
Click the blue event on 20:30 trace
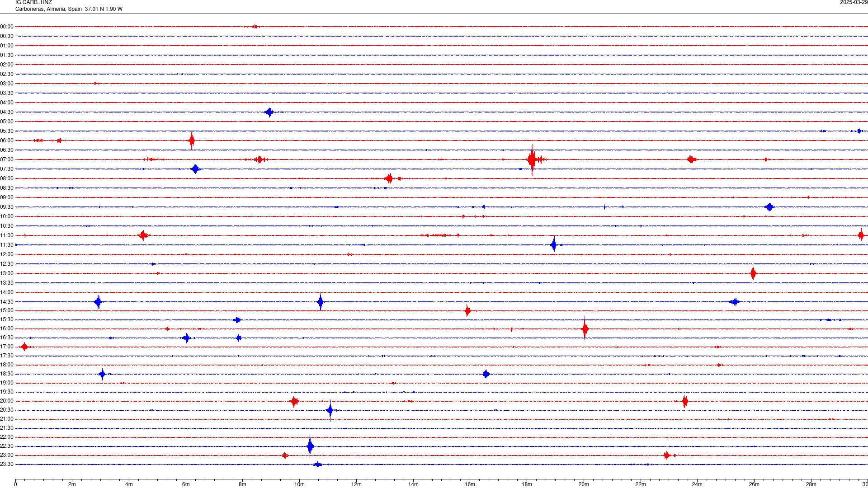pyautogui.click(x=330, y=410)
